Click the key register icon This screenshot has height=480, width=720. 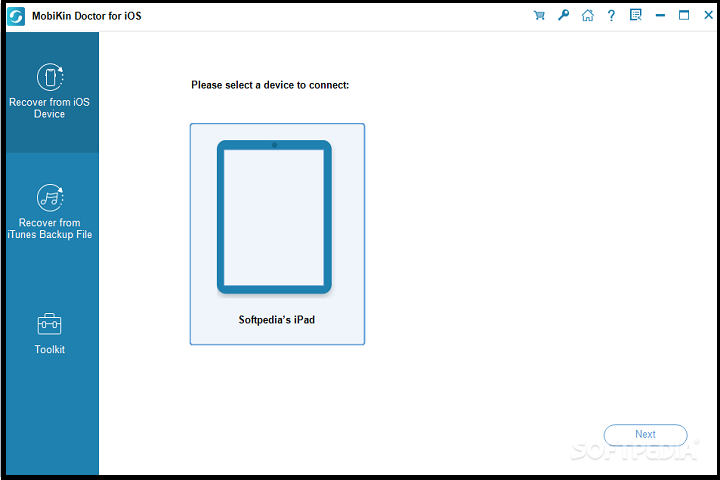coord(563,15)
